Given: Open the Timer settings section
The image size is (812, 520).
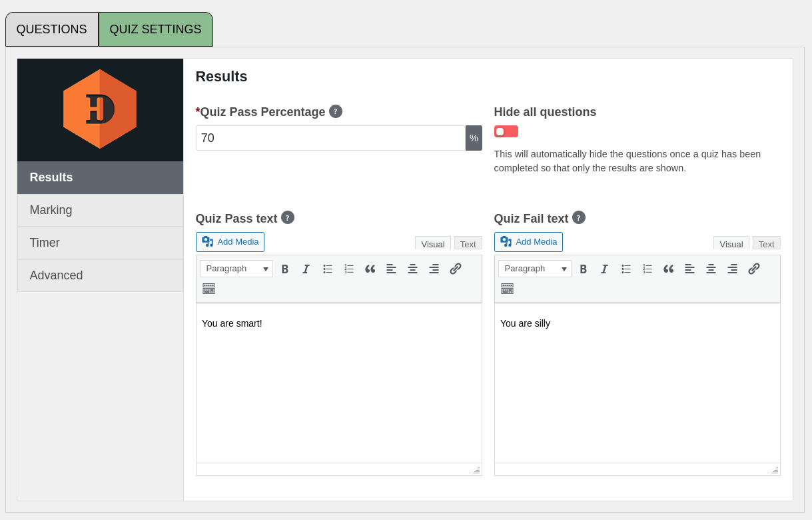Looking at the screenshot, I should point(100,243).
